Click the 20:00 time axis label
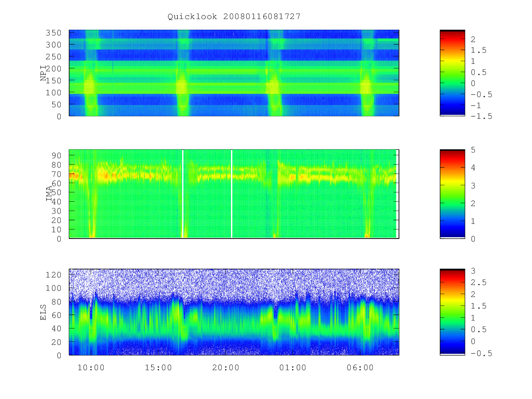The height and width of the screenshot is (399, 532). pyautogui.click(x=226, y=368)
